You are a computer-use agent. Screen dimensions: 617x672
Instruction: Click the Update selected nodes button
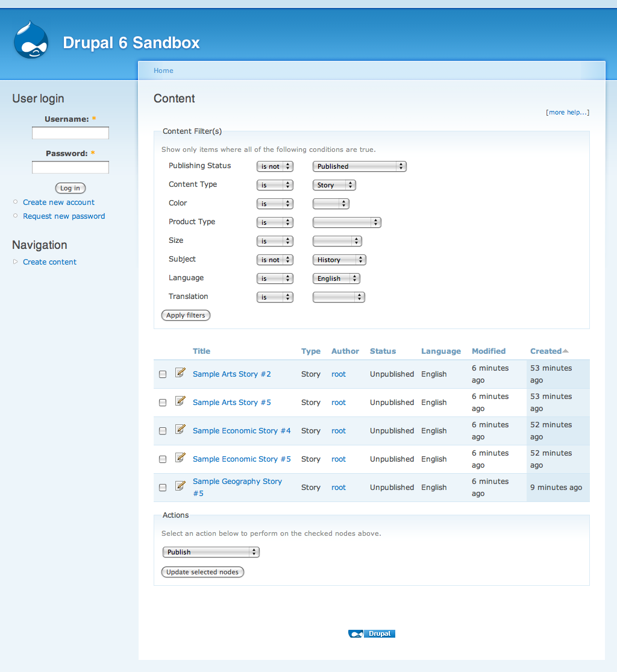[202, 572]
